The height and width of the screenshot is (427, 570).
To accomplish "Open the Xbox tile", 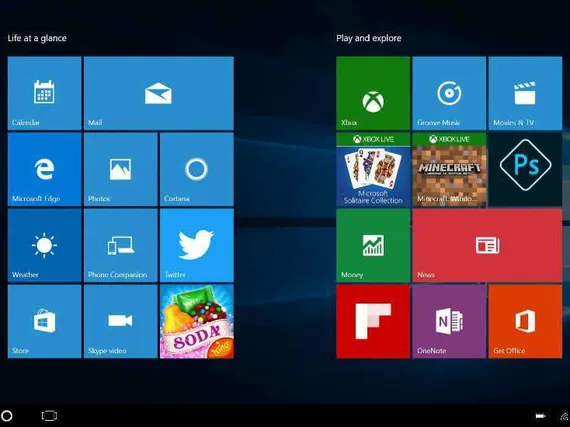I will tap(373, 93).
